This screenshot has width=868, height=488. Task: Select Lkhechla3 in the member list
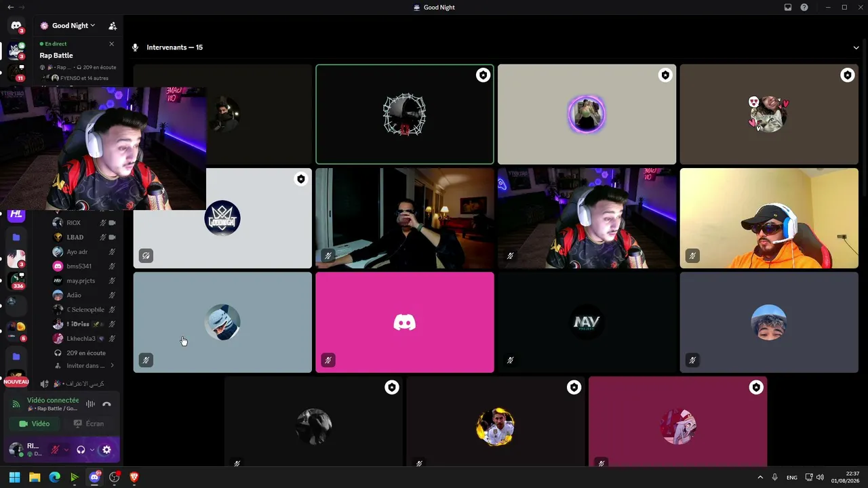[83, 338]
